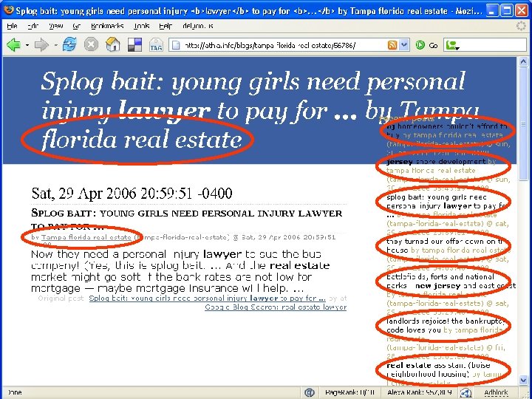Open the del.icio.us menu
This screenshot has height=399, width=532.
click(x=196, y=25)
